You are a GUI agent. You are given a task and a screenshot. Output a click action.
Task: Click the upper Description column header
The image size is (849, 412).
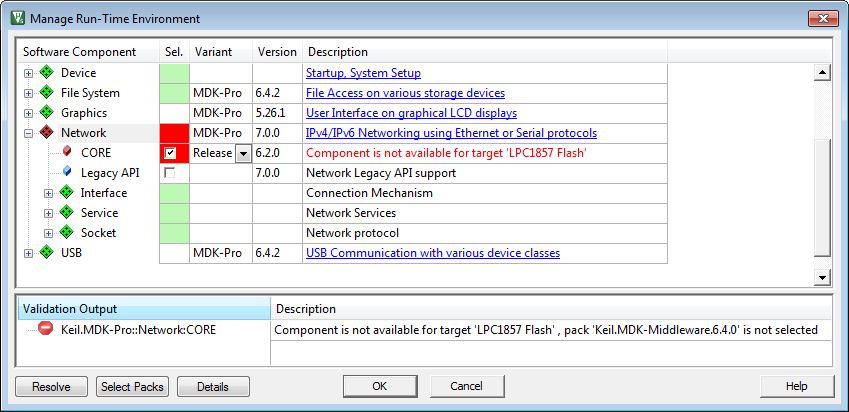tap(485, 52)
